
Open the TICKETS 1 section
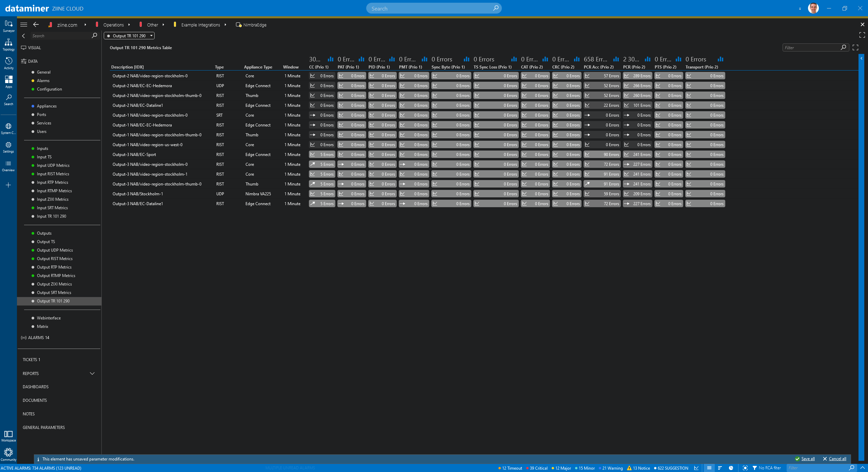pos(32,360)
